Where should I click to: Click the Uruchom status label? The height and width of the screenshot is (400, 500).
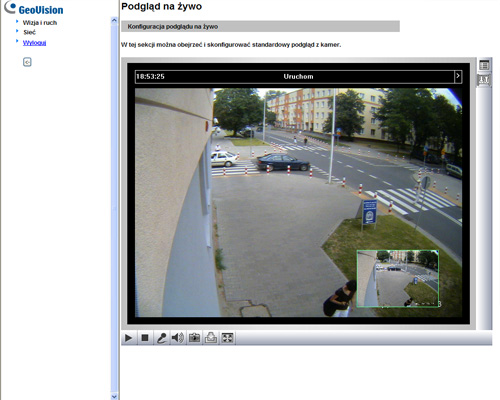[x=298, y=76]
